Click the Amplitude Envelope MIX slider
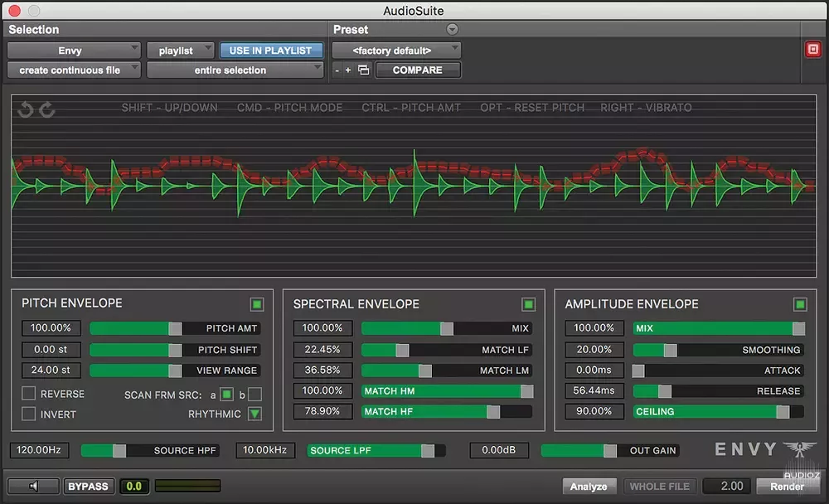The height and width of the screenshot is (504, 829). [719, 328]
